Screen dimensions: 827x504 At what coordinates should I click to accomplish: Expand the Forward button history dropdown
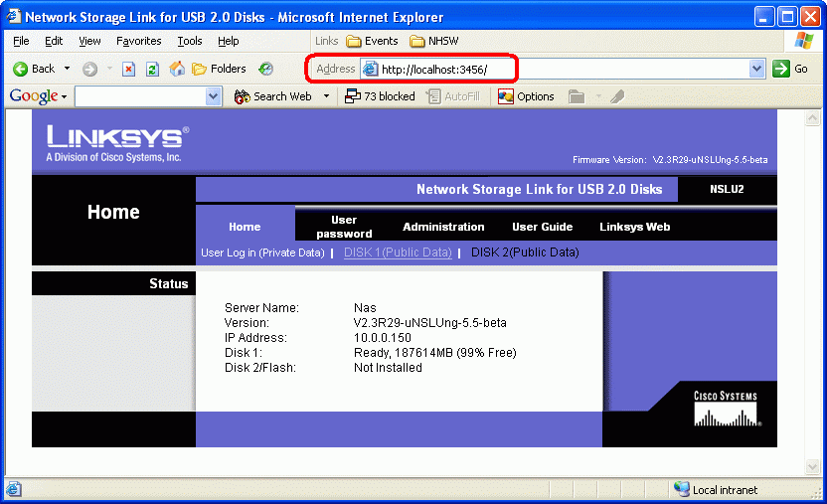[x=109, y=69]
